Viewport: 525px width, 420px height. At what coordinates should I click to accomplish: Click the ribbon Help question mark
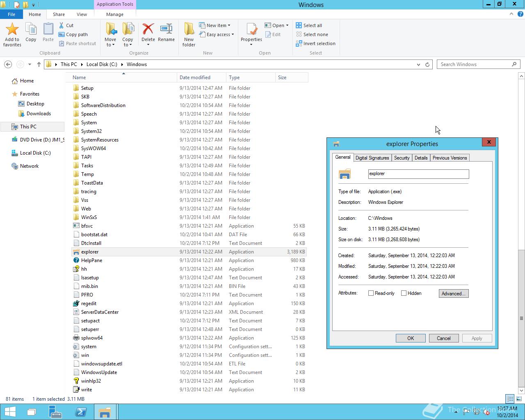pyautogui.click(x=520, y=14)
